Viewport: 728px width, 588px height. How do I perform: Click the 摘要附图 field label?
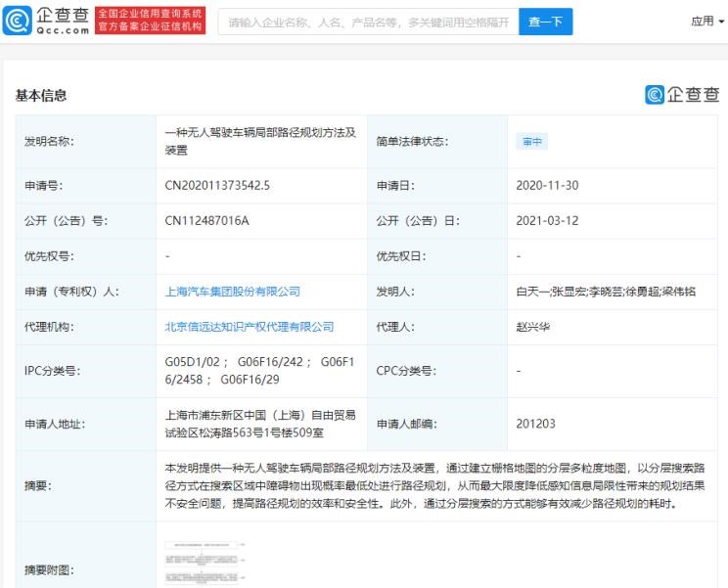tap(49, 570)
